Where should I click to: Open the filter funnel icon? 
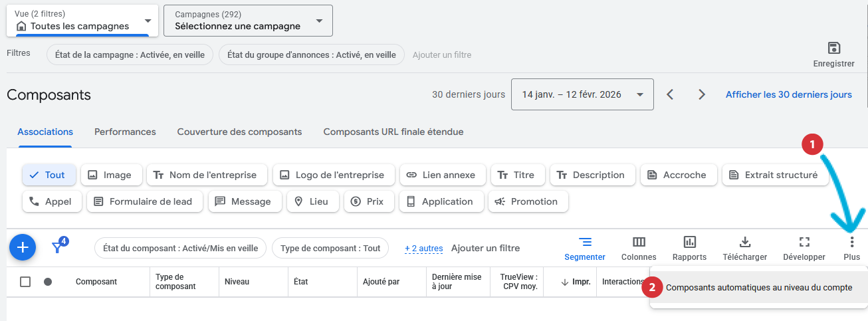click(58, 247)
